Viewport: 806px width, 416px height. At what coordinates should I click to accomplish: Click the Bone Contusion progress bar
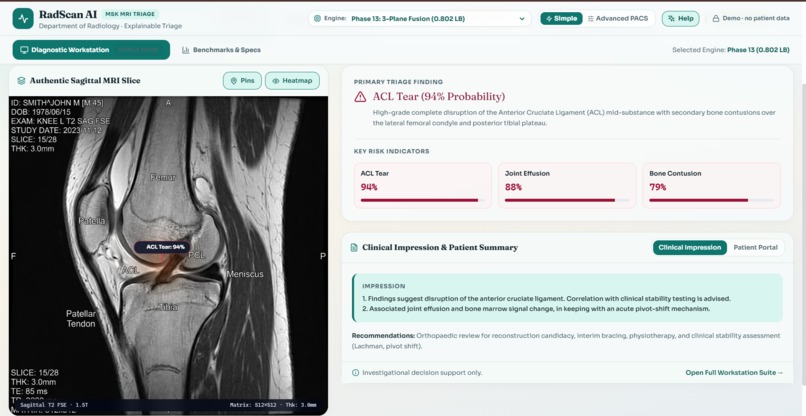(x=711, y=200)
